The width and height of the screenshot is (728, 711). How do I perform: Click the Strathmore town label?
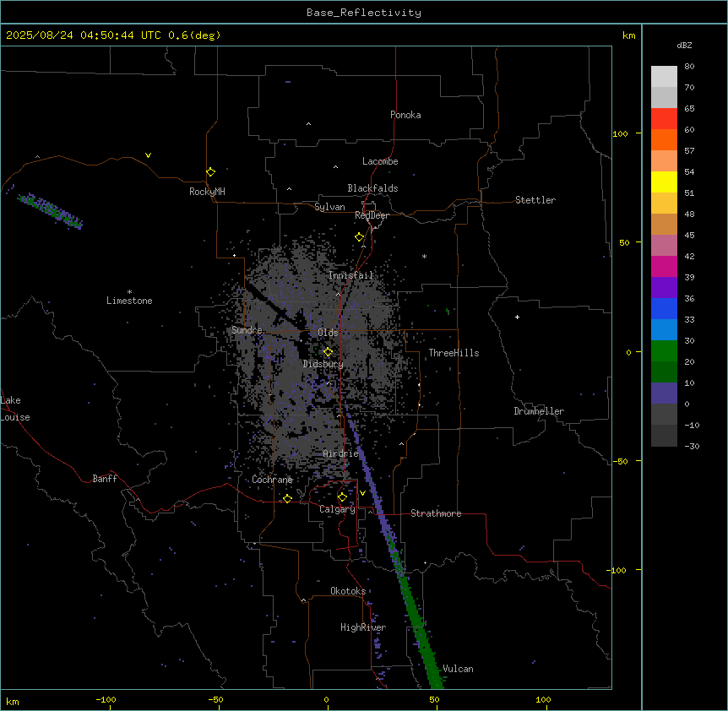pyautogui.click(x=436, y=513)
